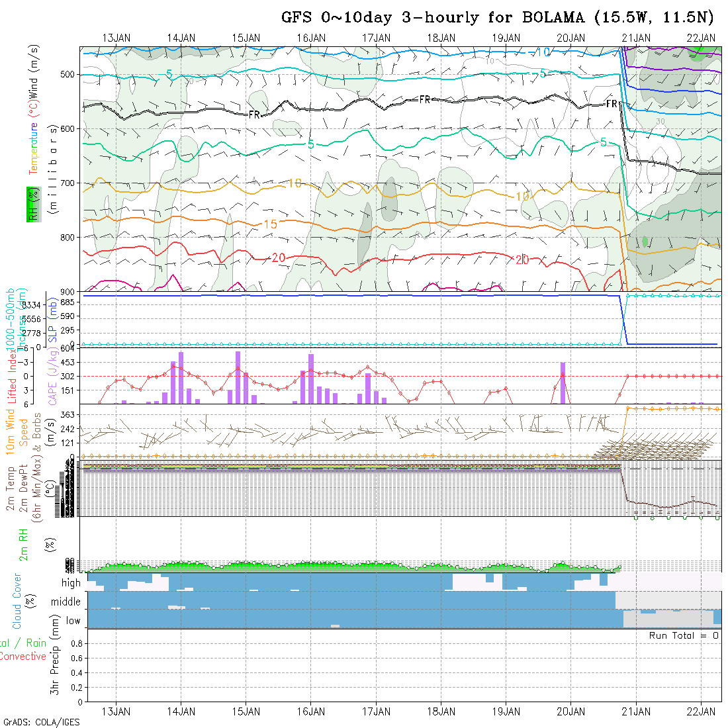Screen dimensions: 728x728
Task: Click the 453 CAPE axis value
Action: coord(69,362)
